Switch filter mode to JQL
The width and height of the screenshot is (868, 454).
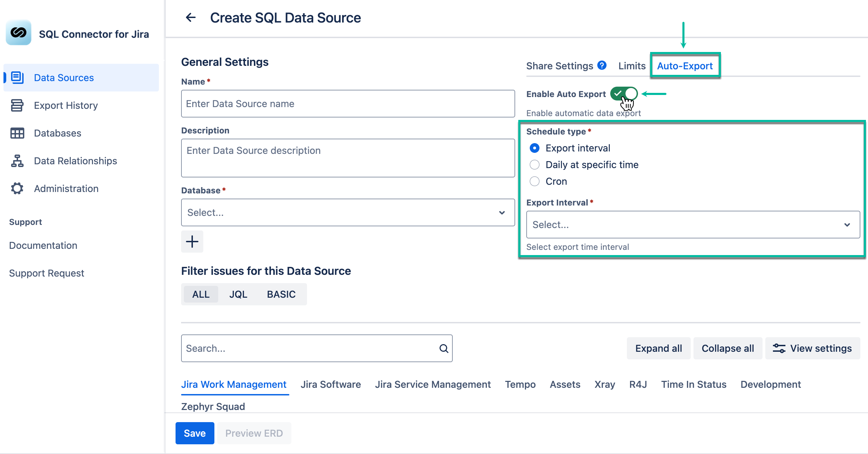pos(238,294)
